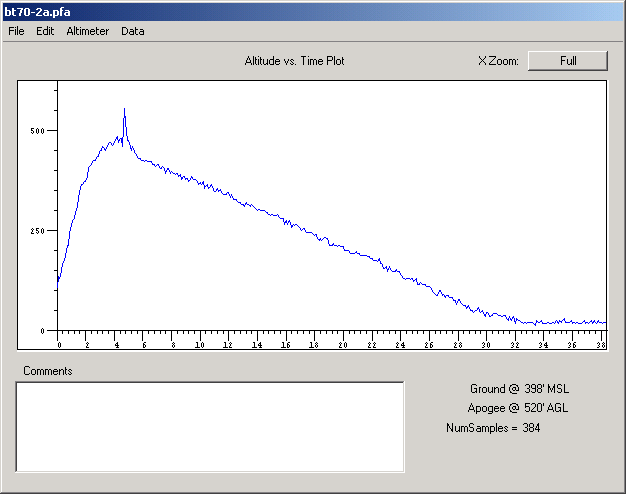Open the Edit menu
Viewport: 626px width, 494px height.
45,31
